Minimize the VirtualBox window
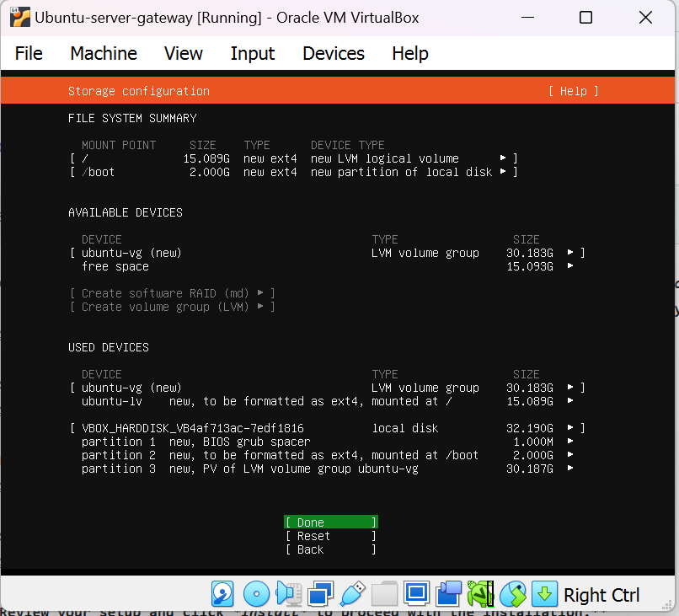Image resolution: width=679 pixels, height=616 pixels. coord(527,18)
